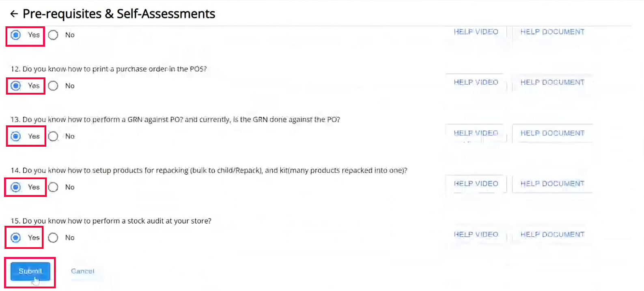Watch Help Video for question 13 GRN

(x=476, y=133)
